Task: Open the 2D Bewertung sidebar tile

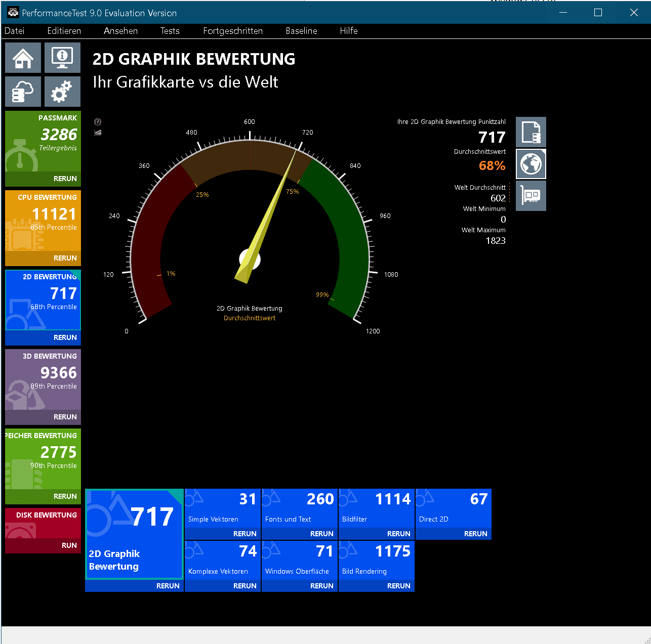Action: pyautogui.click(x=43, y=301)
